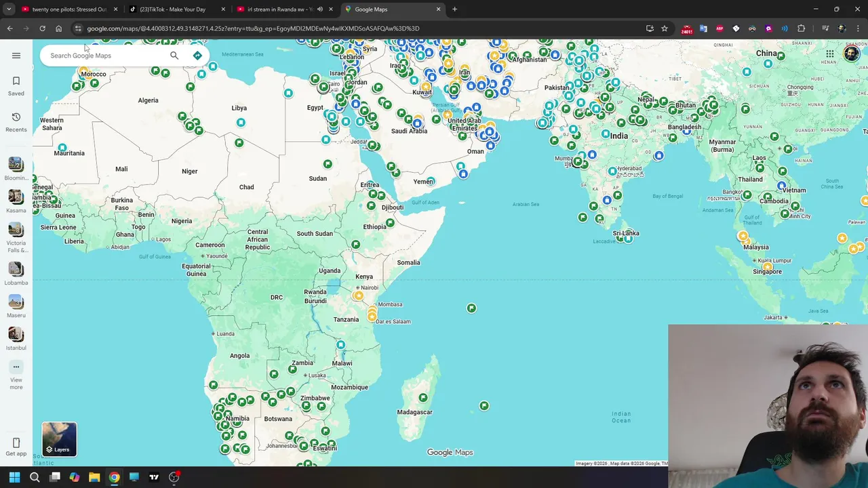Click the green flag pin in Sudan
This screenshot has width=868, height=488.
[x=328, y=164]
